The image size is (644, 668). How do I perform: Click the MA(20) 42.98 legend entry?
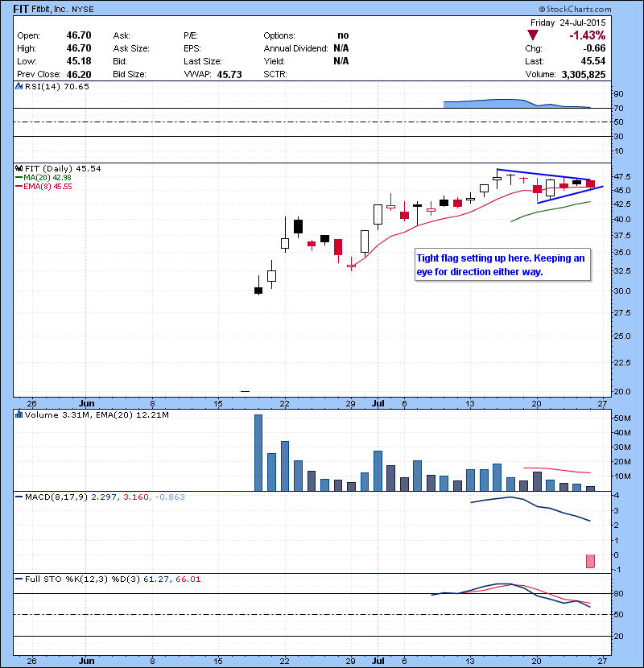tap(43, 178)
